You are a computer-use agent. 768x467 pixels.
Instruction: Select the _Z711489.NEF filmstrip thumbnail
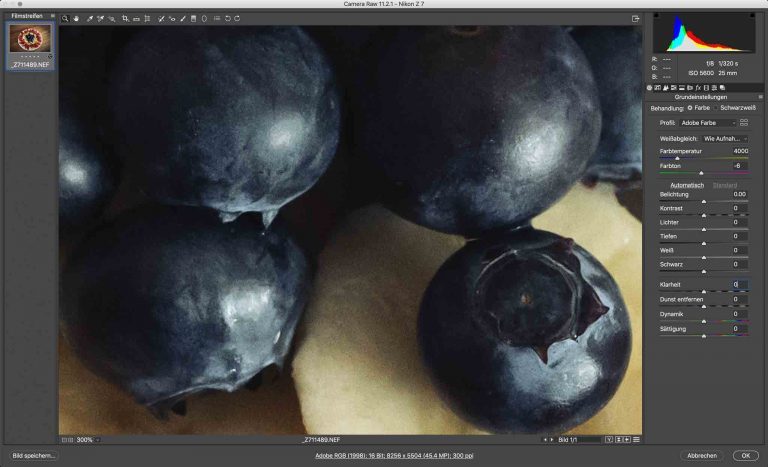click(x=30, y=46)
